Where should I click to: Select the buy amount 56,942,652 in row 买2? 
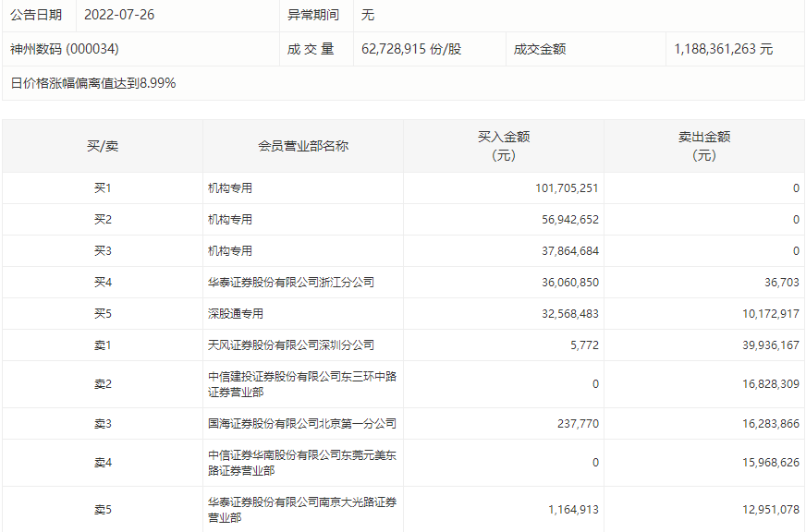pyautogui.click(x=567, y=220)
